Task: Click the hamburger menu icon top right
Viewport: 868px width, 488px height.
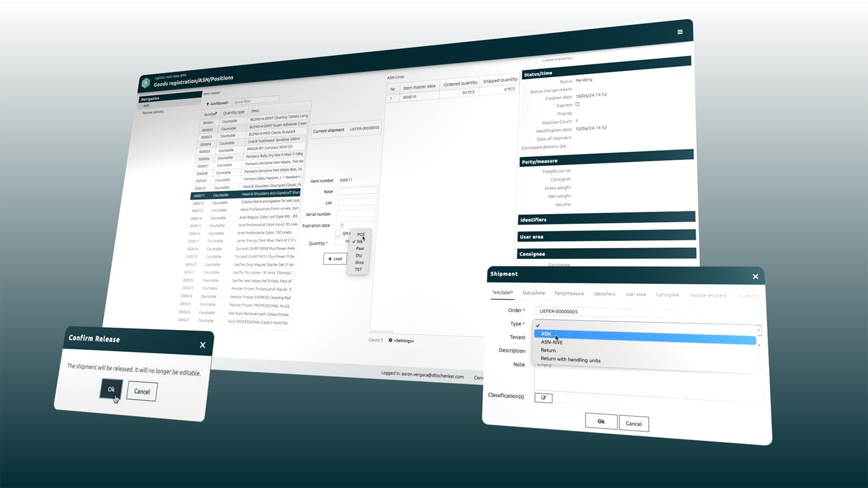Action: pos(679,32)
